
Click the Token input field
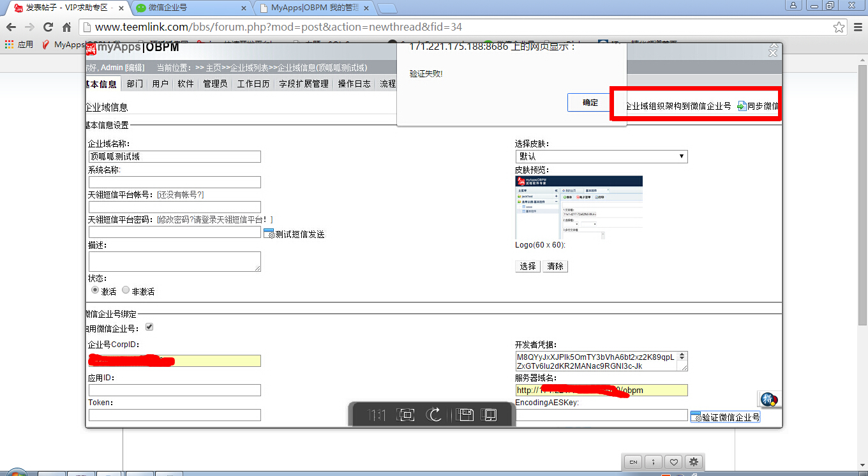click(175, 415)
